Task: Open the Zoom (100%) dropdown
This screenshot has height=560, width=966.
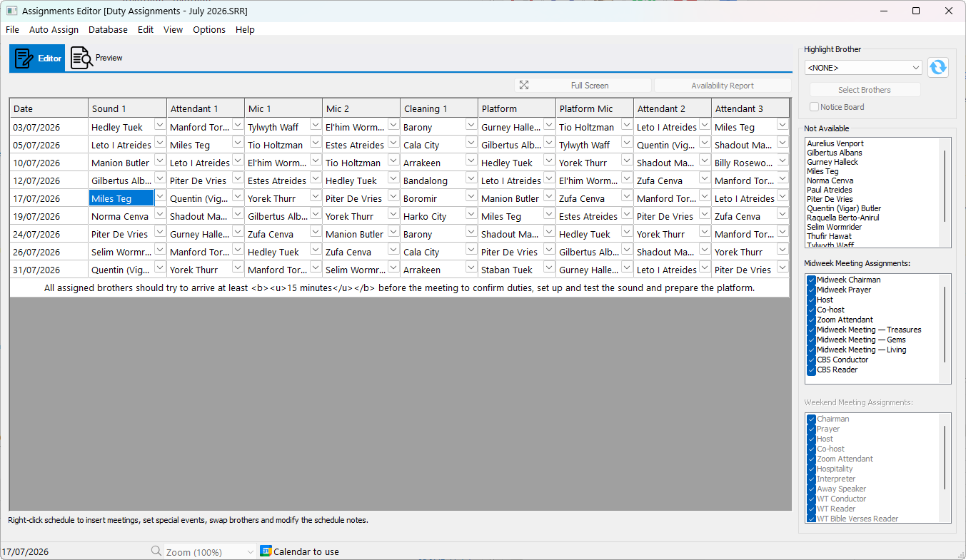Action: [x=209, y=551]
